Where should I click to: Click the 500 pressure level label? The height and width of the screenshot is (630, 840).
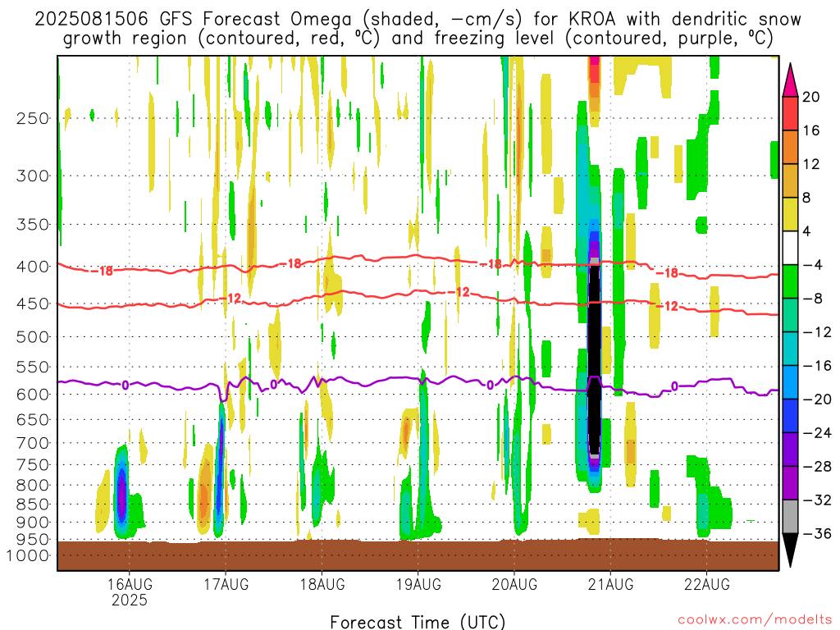tap(33, 337)
